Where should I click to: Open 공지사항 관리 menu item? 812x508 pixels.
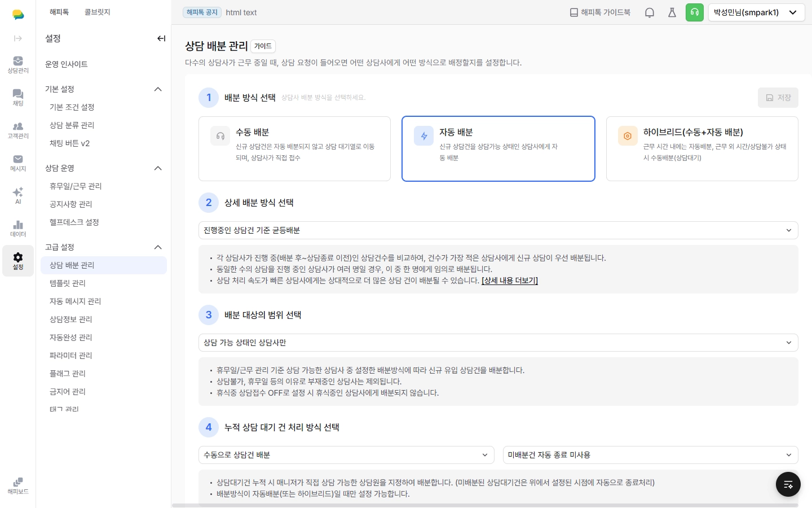[104, 204]
